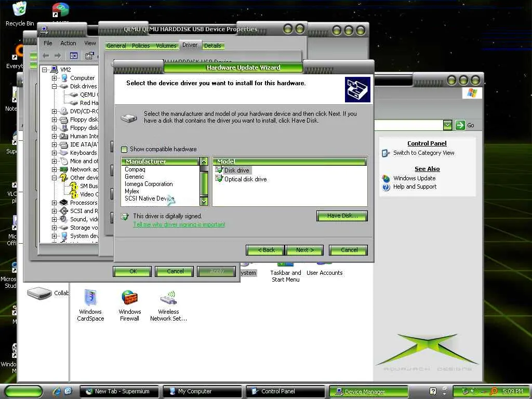Image resolution: width=532 pixels, height=399 pixels.
Task: Open Wireless Network Setup icon
Action: (x=168, y=305)
